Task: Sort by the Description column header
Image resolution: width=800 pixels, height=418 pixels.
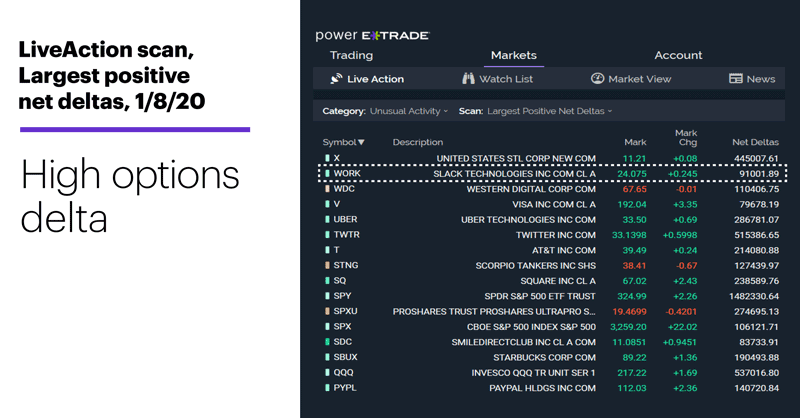Action: pyautogui.click(x=417, y=142)
